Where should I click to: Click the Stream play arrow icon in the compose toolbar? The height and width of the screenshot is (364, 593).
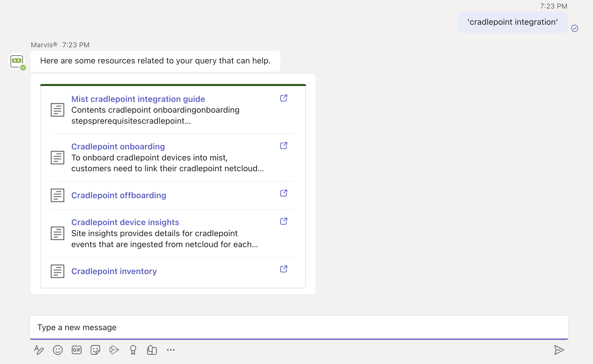114,350
